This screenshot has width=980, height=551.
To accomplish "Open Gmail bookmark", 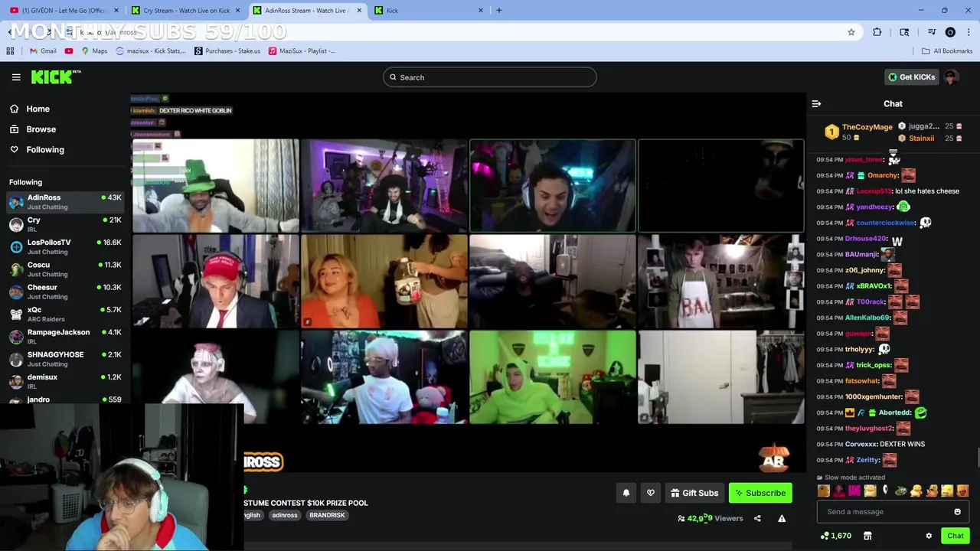I will 43,51.
